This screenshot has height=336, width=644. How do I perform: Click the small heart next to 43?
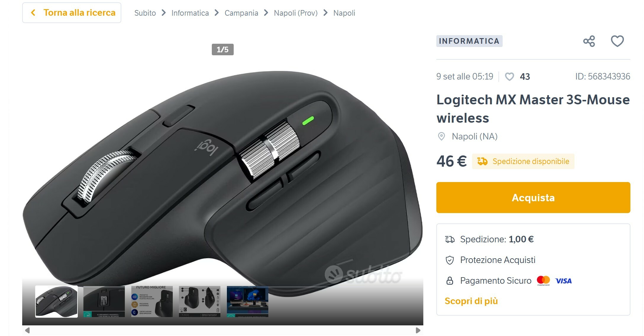[509, 77]
